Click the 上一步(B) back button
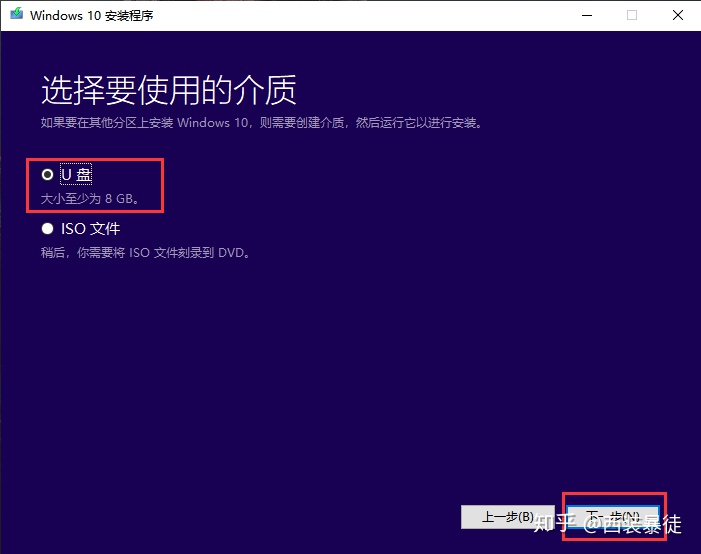 507,517
